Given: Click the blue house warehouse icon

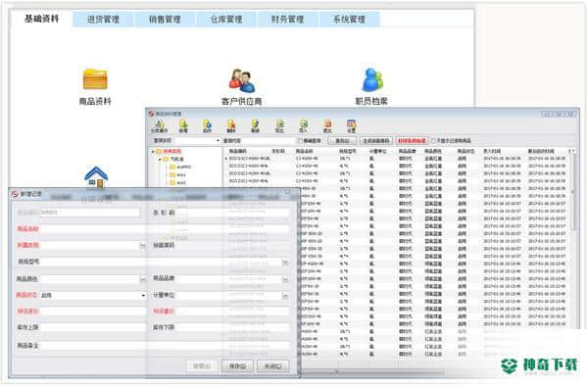Looking at the screenshot, I should (x=96, y=177).
